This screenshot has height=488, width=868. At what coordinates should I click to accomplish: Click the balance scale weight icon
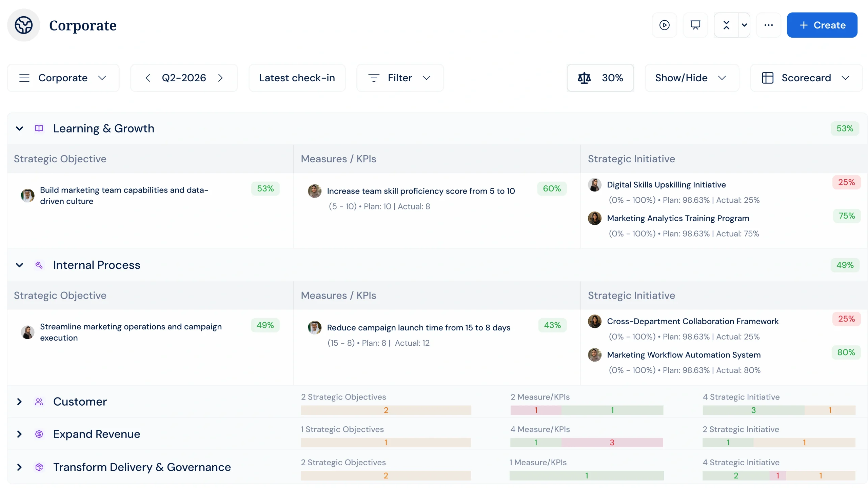(x=584, y=78)
